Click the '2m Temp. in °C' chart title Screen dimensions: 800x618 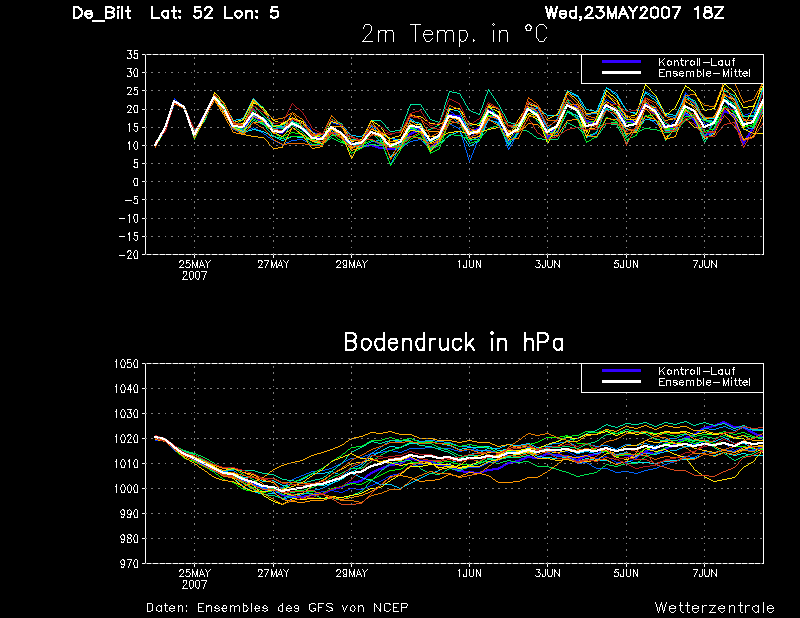click(454, 34)
